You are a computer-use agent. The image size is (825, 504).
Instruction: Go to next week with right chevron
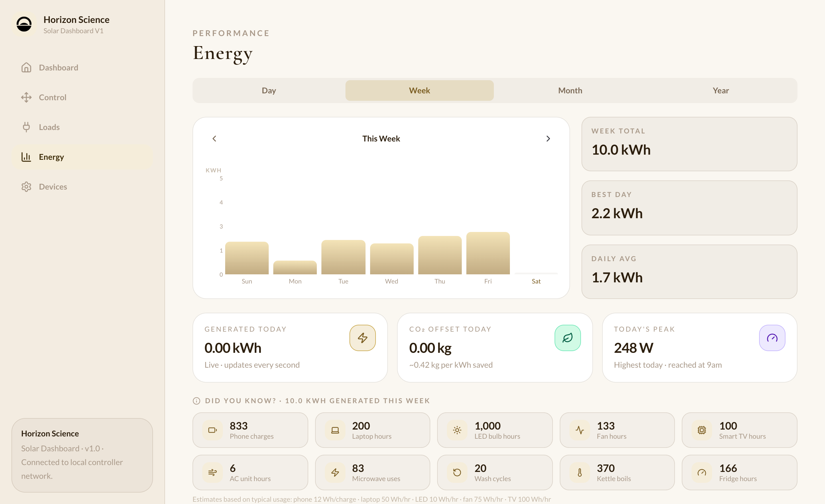click(x=548, y=139)
